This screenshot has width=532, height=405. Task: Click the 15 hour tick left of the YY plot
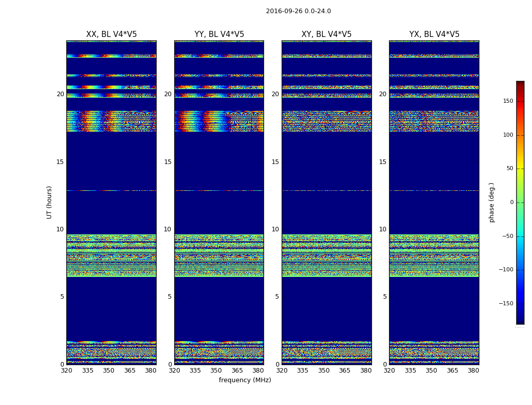pyautogui.click(x=168, y=162)
